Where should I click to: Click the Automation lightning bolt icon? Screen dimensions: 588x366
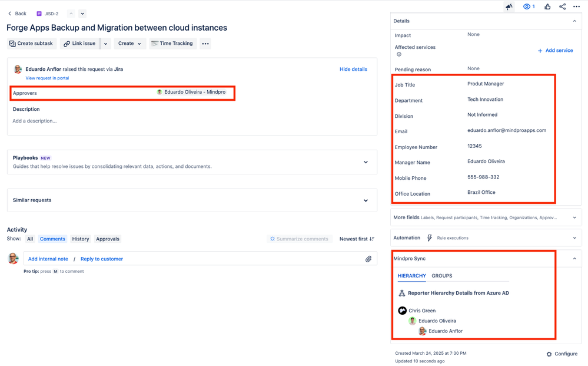(429, 238)
